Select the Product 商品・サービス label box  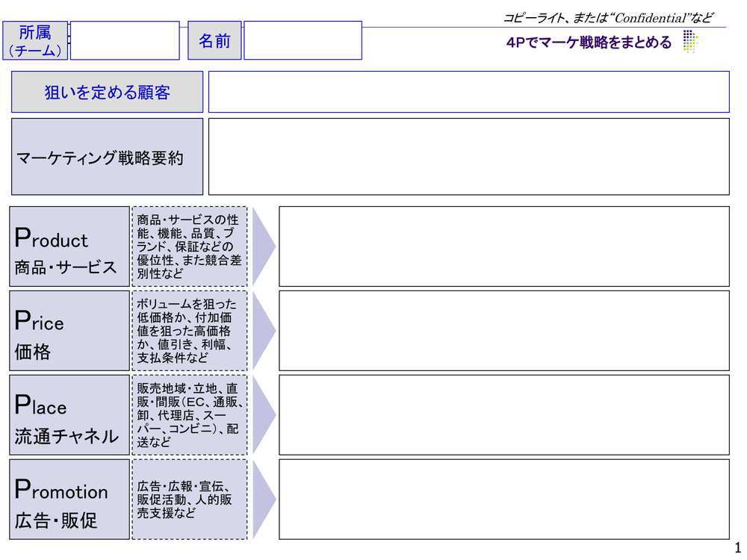point(69,246)
